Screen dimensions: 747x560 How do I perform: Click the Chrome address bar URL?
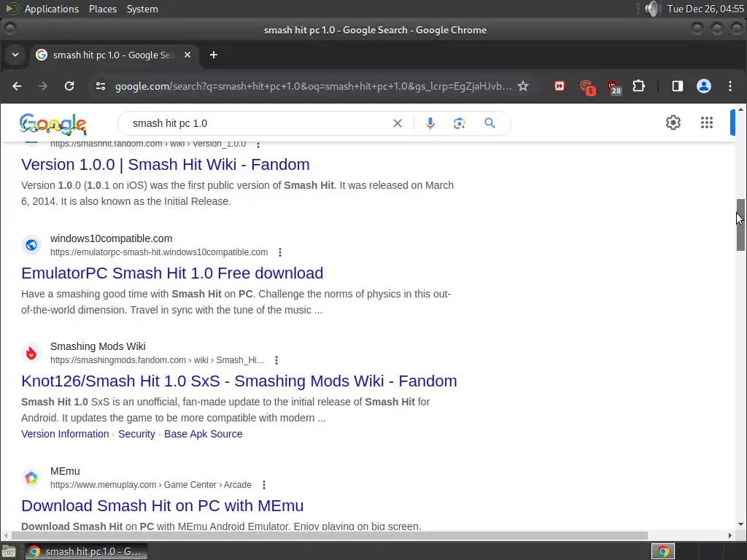[313, 86]
